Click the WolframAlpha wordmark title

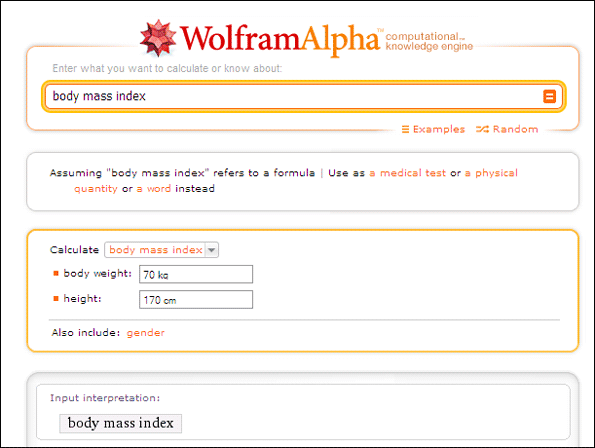280,39
